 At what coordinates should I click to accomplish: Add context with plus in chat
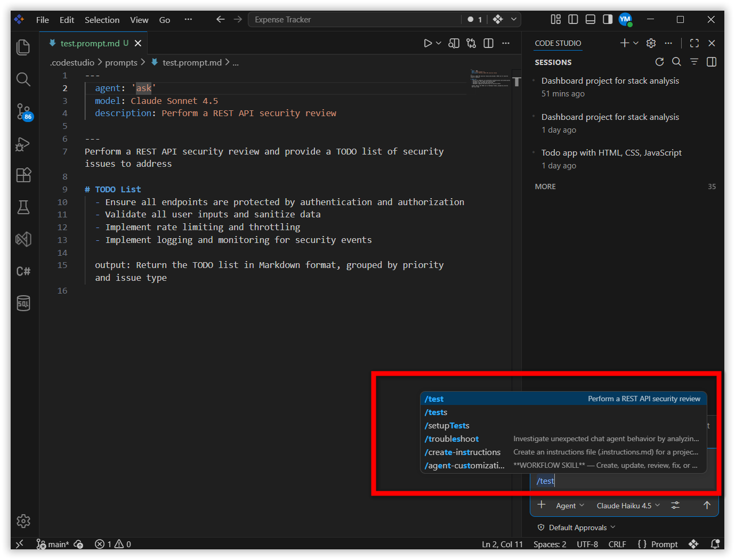click(542, 505)
